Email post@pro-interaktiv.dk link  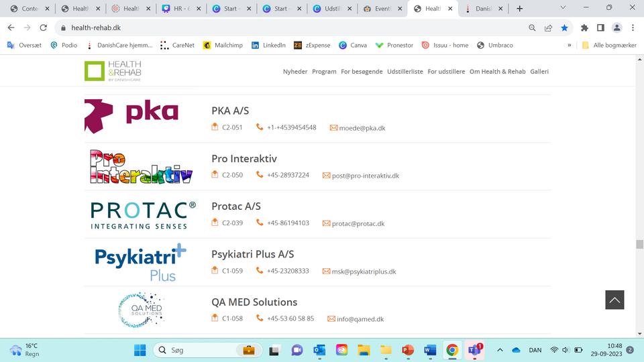click(365, 176)
